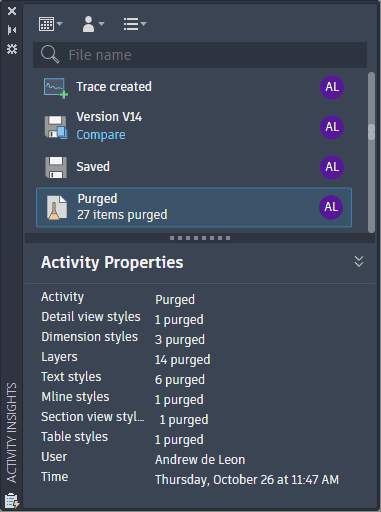Viewport: 381px width, 512px height.
Task: Click the Activity Insights clipboard icon
Action: coord(12,501)
